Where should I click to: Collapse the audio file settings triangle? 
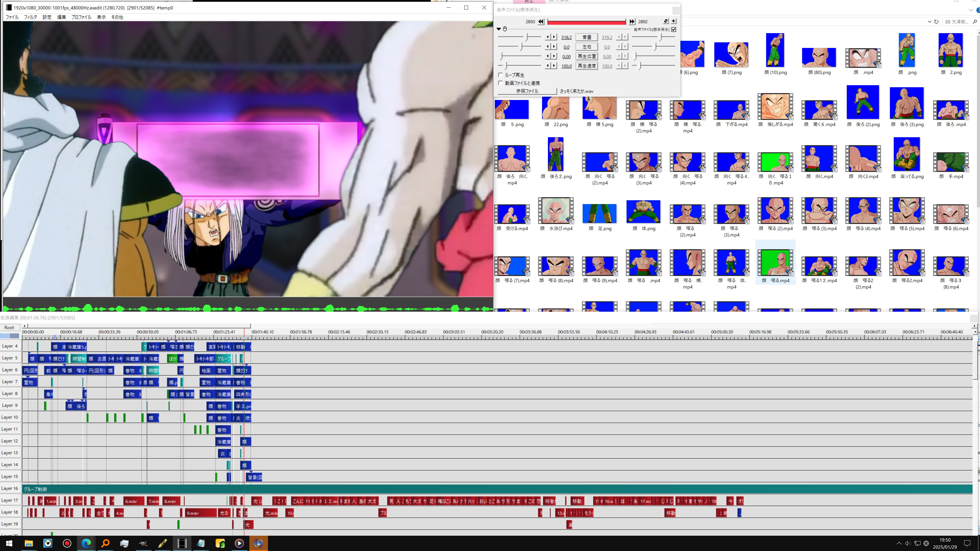499,29
